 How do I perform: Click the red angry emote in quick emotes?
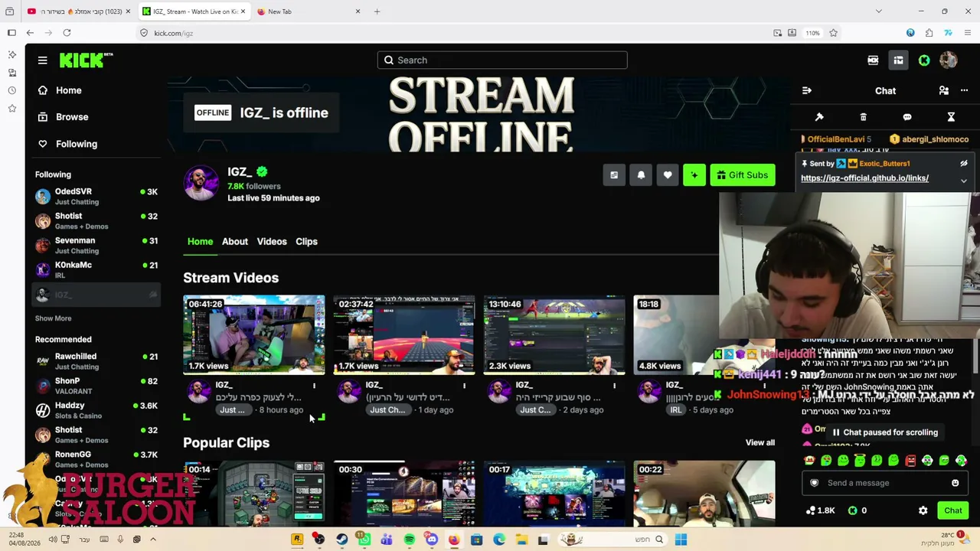[910, 461]
